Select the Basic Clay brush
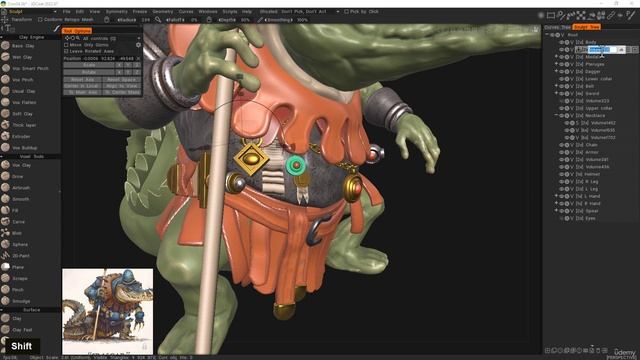Viewport: 640px width, 360px height. [x=22, y=46]
